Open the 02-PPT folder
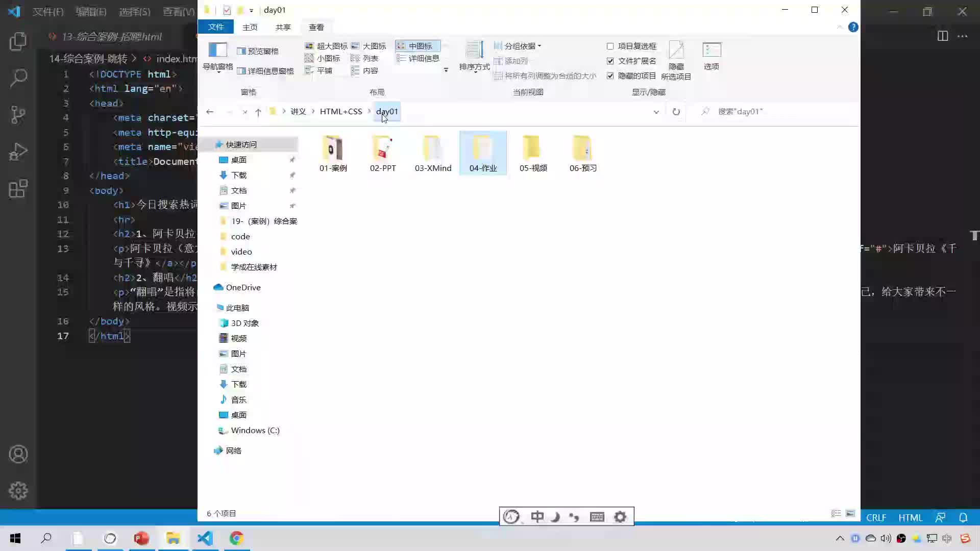This screenshot has width=980, height=551. pos(383,153)
